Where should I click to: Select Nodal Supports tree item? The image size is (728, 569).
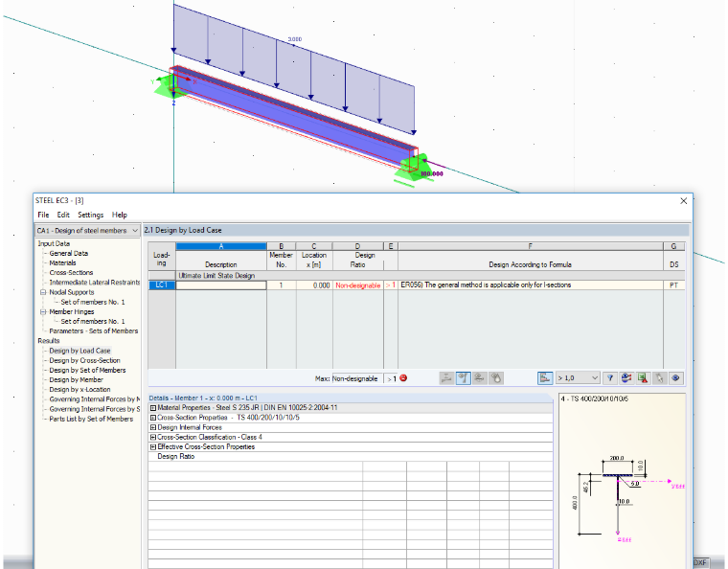point(72,292)
